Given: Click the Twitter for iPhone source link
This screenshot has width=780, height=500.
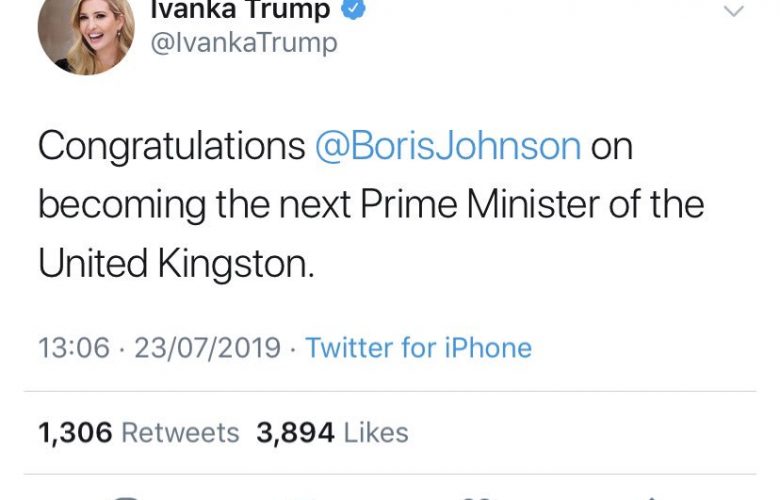Looking at the screenshot, I should point(418,348).
